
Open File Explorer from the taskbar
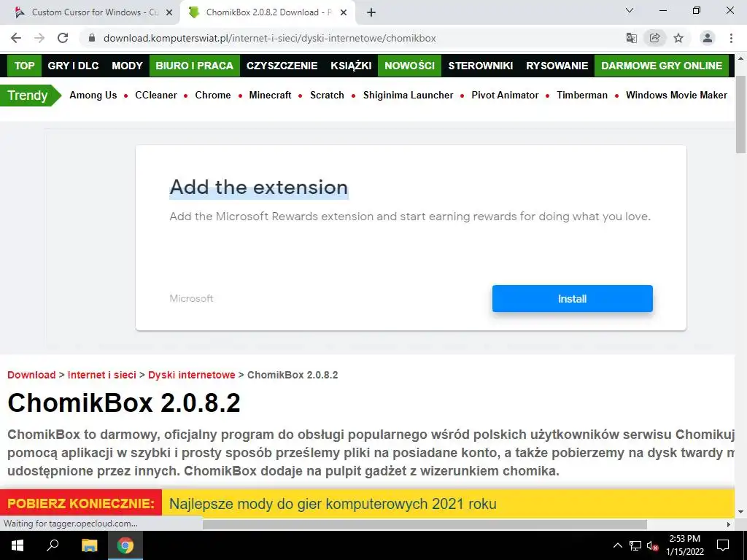(89, 545)
